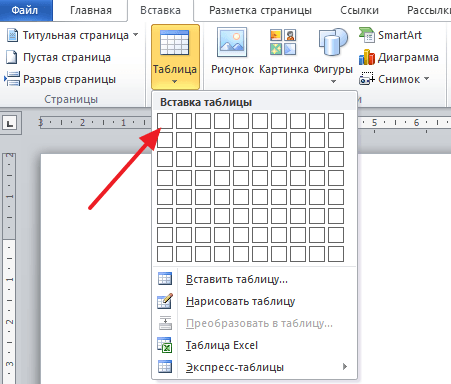Image resolution: width=451 pixels, height=384 pixels.
Task: Switch to the Главная tab
Action: (x=91, y=10)
